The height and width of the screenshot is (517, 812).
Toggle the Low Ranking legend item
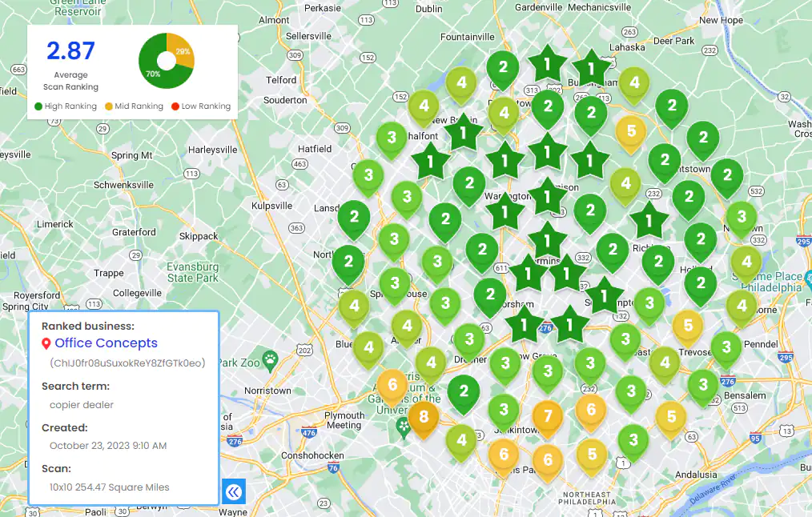point(200,106)
